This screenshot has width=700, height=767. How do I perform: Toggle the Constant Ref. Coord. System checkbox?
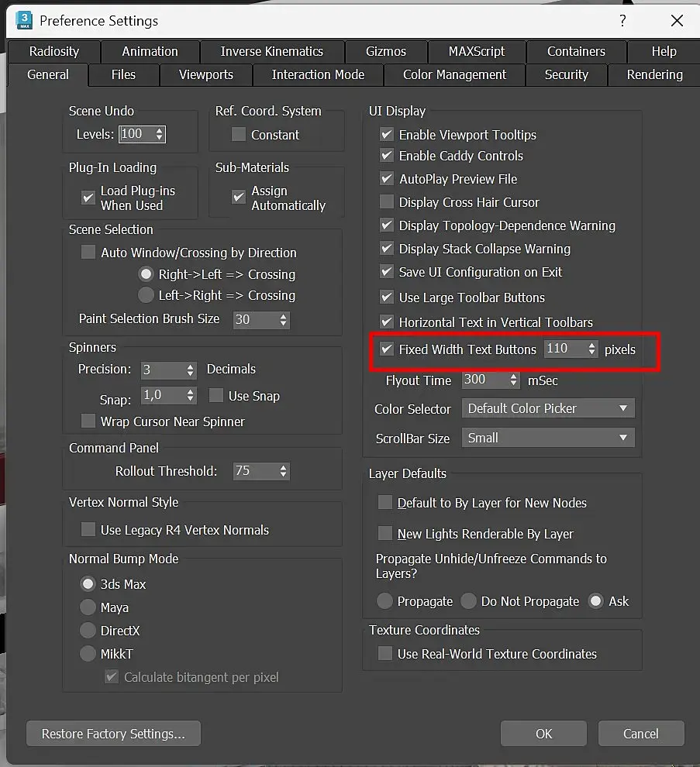click(x=239, y=134)
